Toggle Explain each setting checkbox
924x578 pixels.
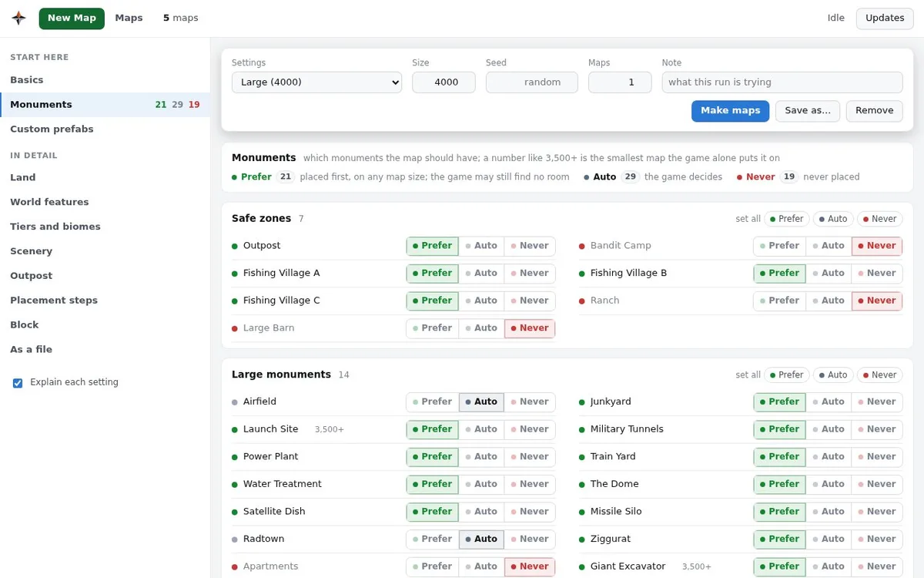coord(18,382)
